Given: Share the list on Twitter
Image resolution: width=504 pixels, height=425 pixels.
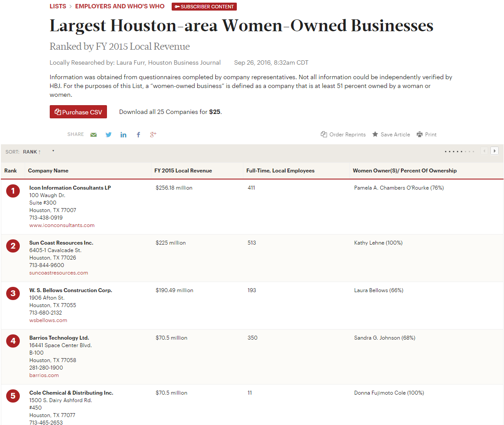Looking at the screenshot, I should (109, 135).
